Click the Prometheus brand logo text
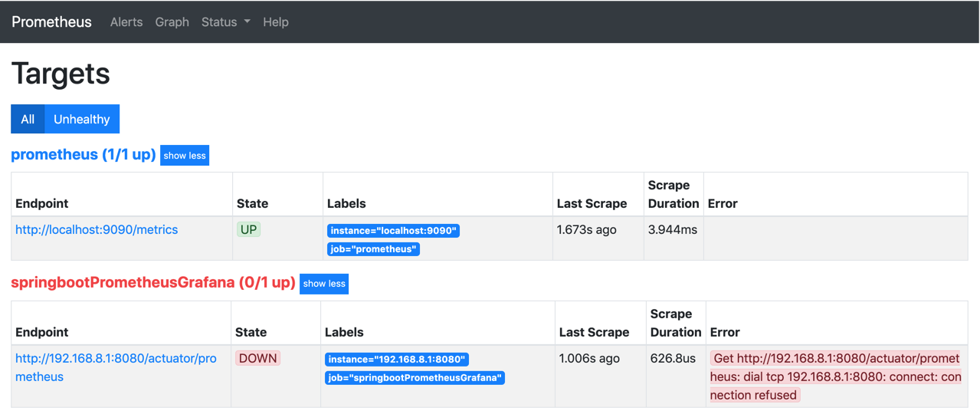980x411 pixels. [51, 22]
